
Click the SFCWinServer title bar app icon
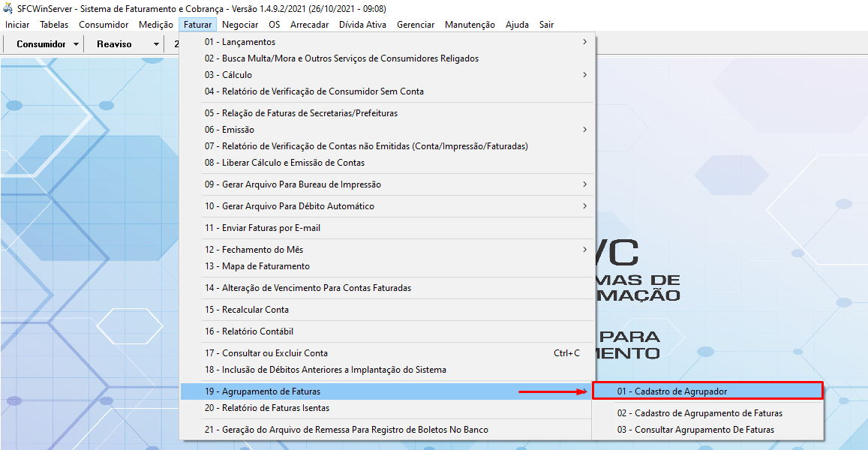point(8,9)
